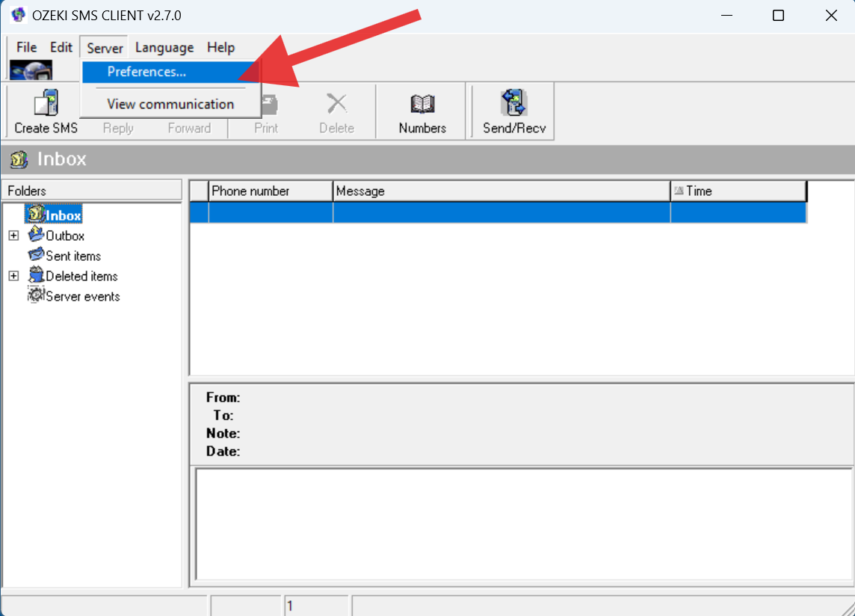Image resolution: width=855 pixels, height=616 pixels.
Task: Open the File menu
Action: (x=26, y=47)
